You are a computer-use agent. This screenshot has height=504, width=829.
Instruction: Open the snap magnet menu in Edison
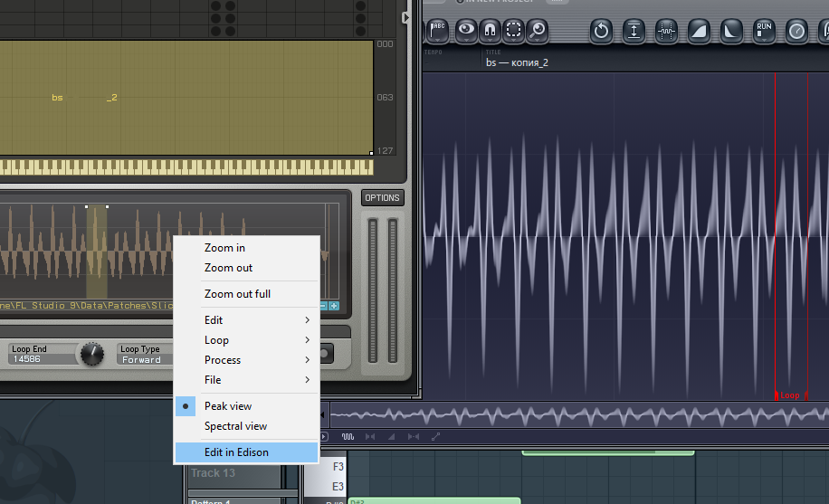(x=491, y=31)
